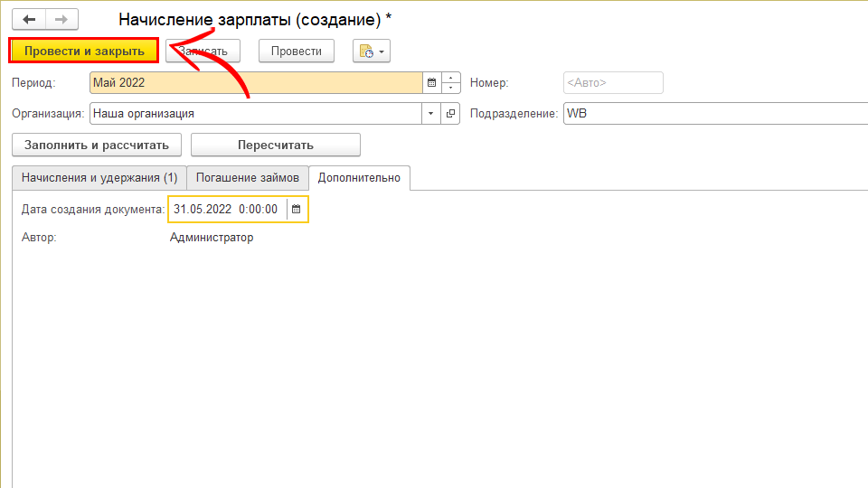Image resolution: width=868 pixels, height=488 pixels.
Task: Open the calendar picker for Период
Action: point(431,83)
